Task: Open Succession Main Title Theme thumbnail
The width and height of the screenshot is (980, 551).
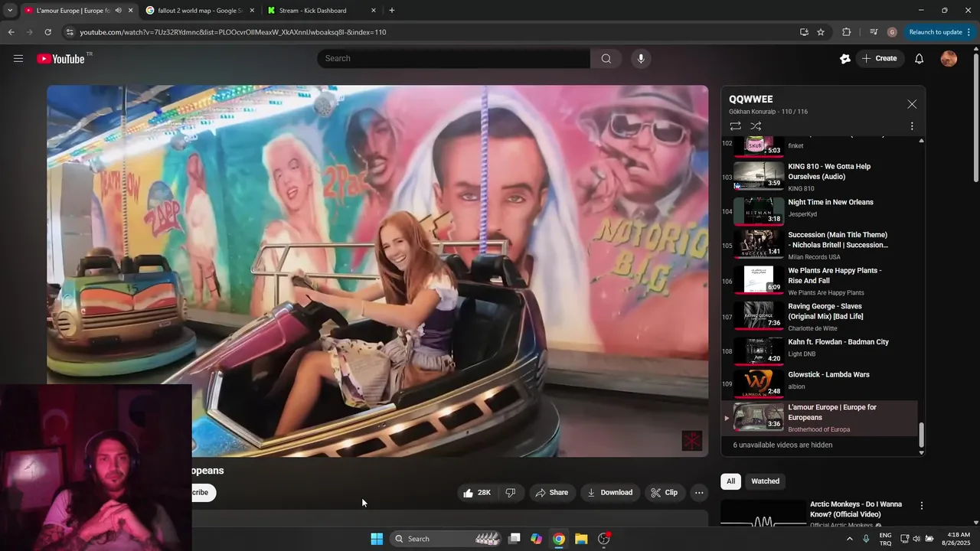Action: (x=759, y=244)
